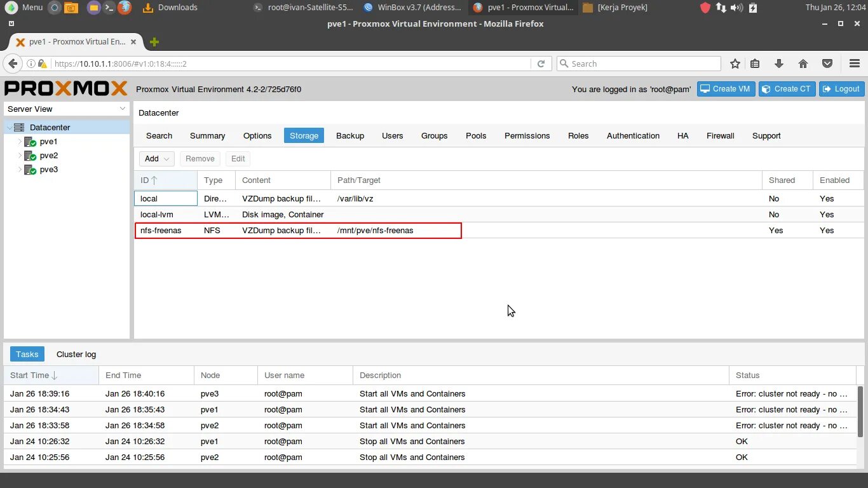Viewport: 868px width, 488px height.
Task: Log out of Proxmox
Action: 841,89
